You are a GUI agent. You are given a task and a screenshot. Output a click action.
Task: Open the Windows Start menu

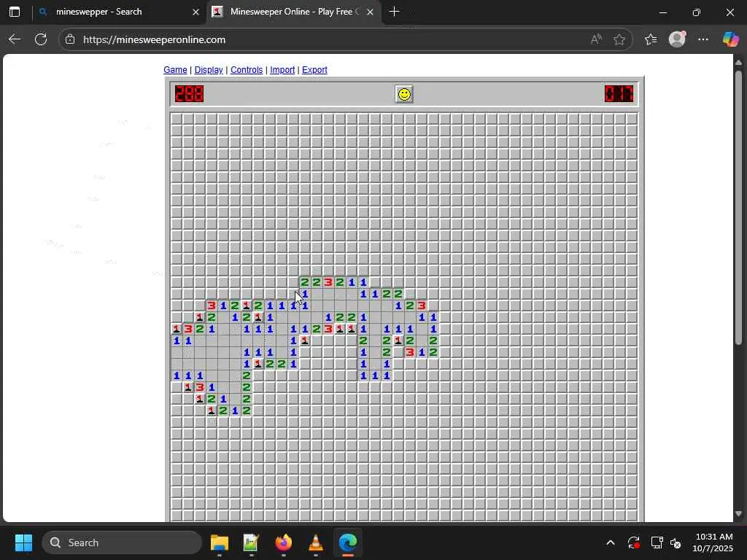click(23, 542)
